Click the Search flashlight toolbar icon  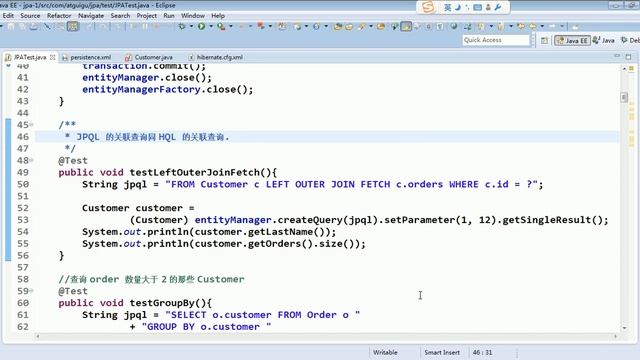362,27
